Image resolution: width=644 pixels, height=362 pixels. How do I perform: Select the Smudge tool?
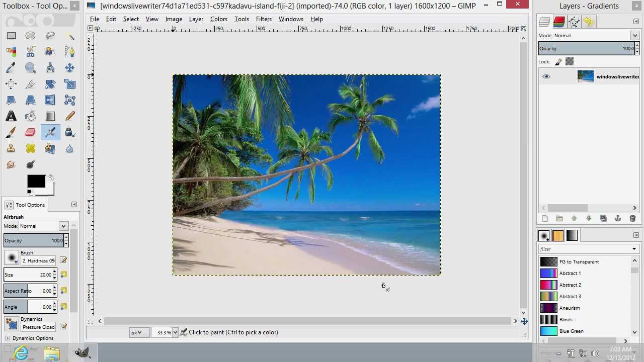click(x=11, y=164)
